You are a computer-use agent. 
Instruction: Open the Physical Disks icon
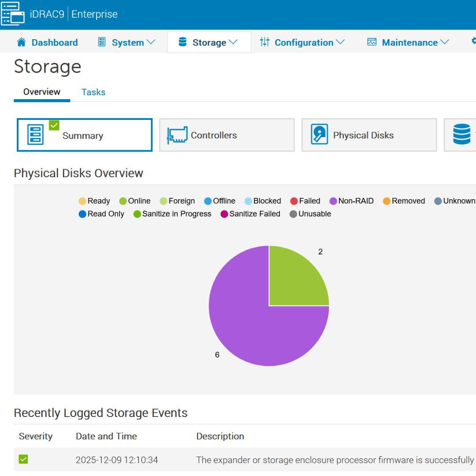pyautogui.click(x=320, y=135)
